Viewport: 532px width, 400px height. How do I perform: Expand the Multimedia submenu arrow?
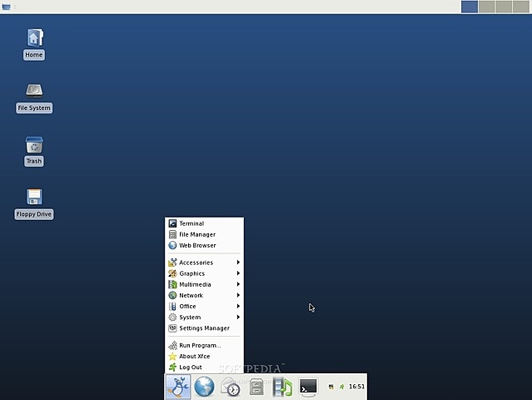coord(238,284)
